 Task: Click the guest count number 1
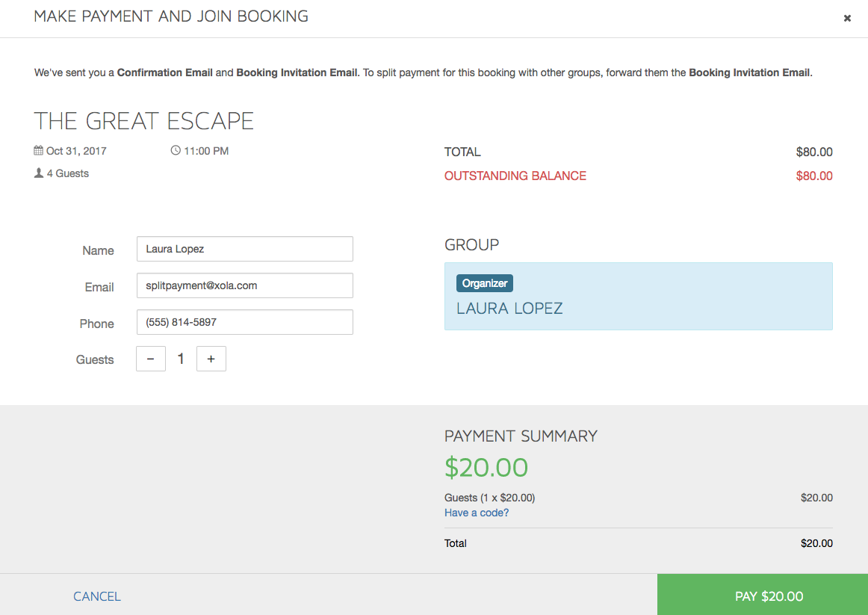[x=181, y=359]
